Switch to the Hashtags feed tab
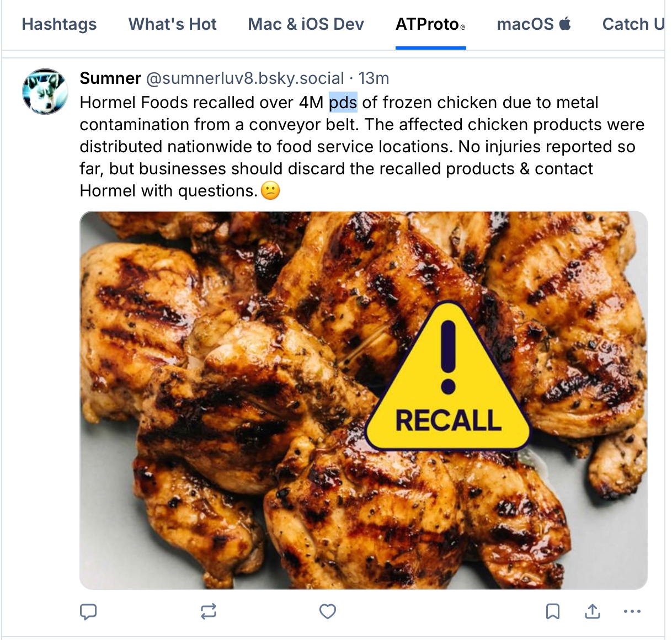 pos(59,24)
